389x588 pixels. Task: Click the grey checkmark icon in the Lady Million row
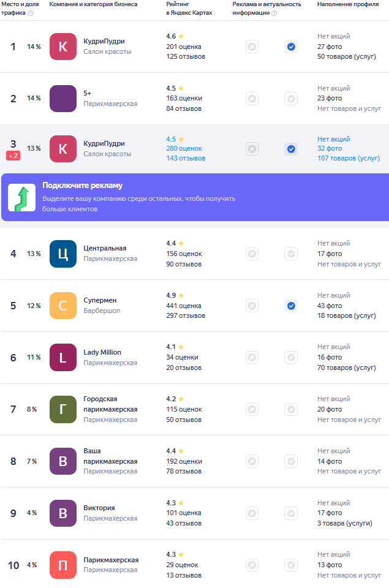(x=291, y=357)
